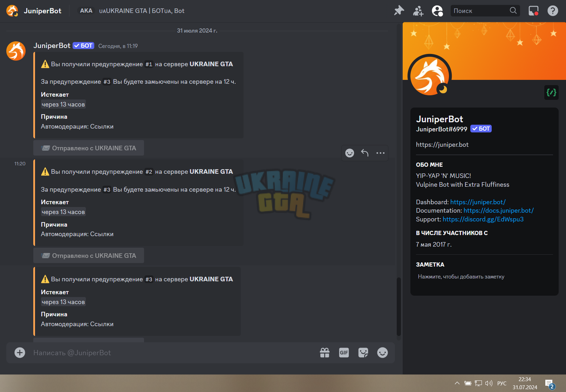
Task: Add a reaction with the smiley icon
Action: click(x=349, y=153)
